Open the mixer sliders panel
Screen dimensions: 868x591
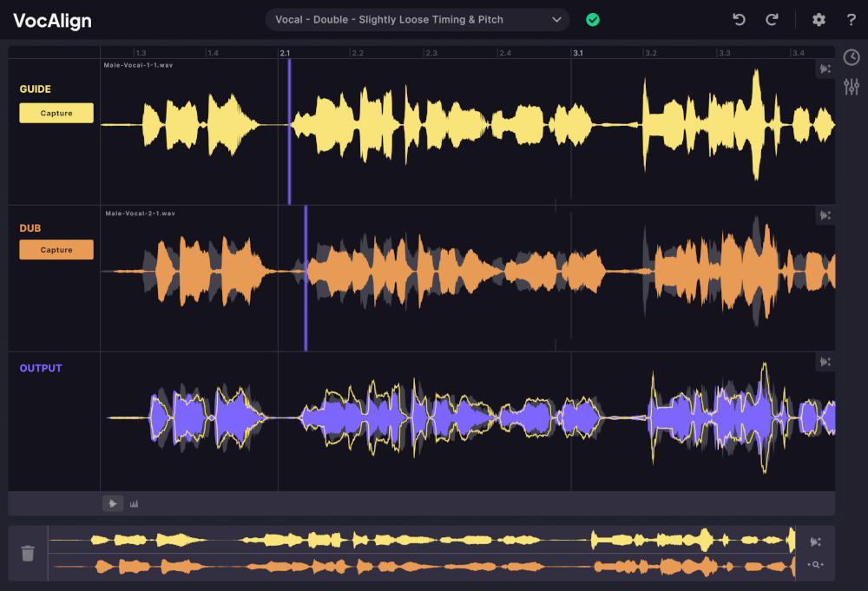point(852,87)
